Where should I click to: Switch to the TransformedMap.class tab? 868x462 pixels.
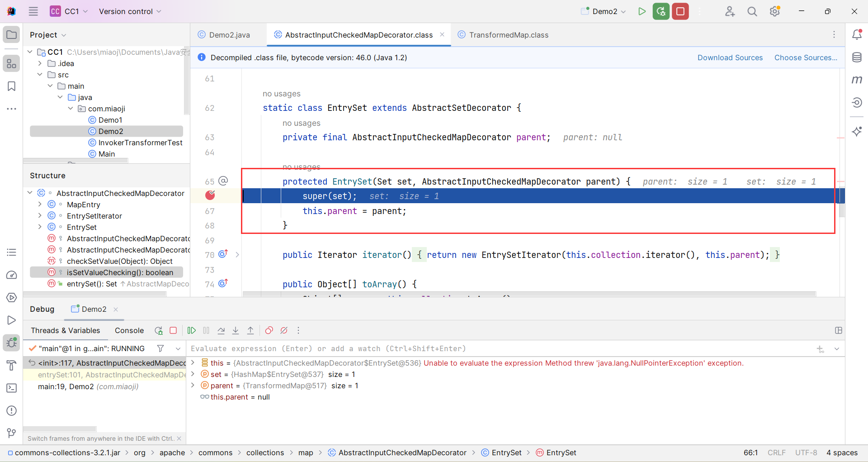(508, 35)
